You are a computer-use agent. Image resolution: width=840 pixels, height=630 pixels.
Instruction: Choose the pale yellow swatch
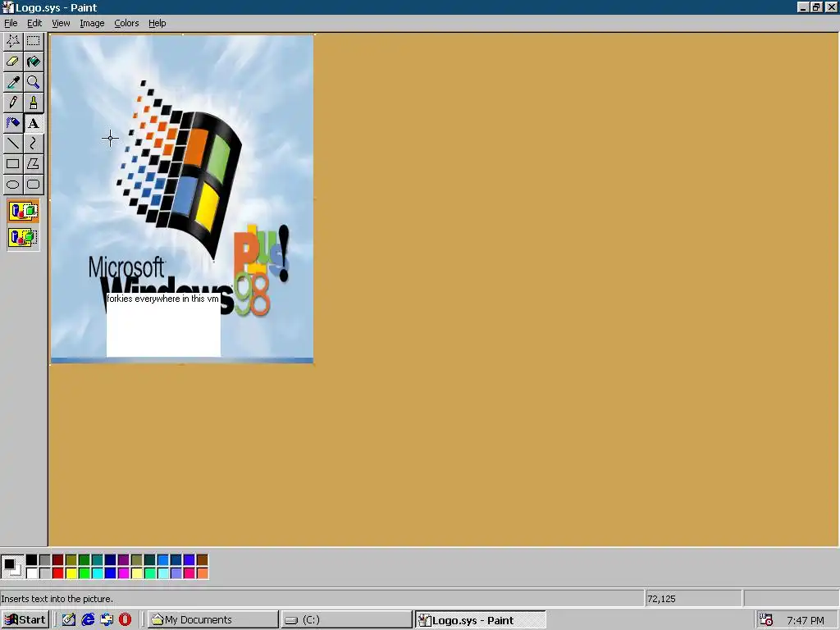(x=137, y=573)
